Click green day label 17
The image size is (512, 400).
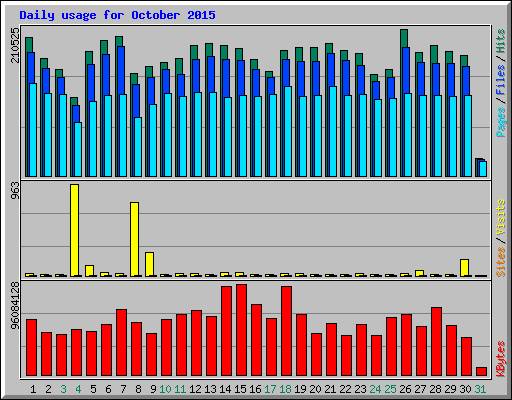270,389
